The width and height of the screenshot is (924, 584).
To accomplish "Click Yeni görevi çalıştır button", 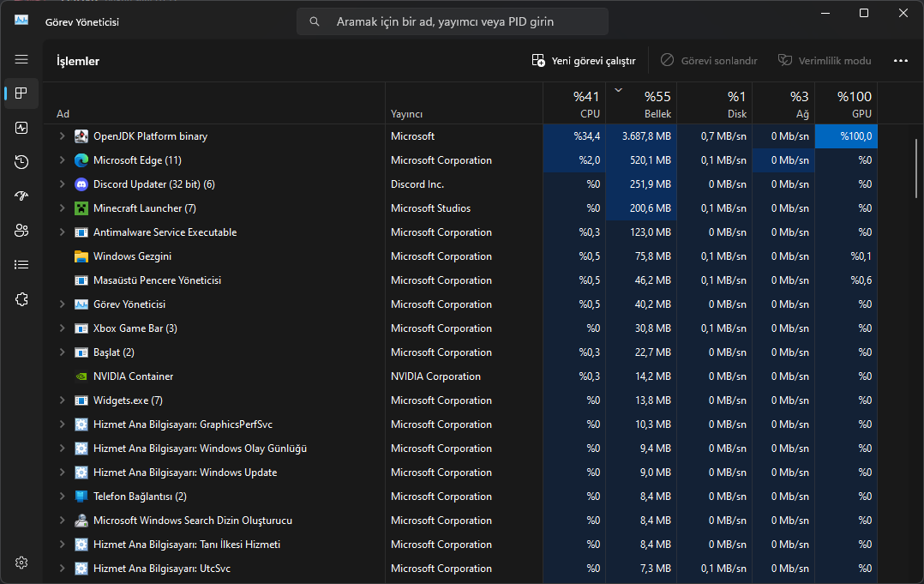I will coord(584,61).
